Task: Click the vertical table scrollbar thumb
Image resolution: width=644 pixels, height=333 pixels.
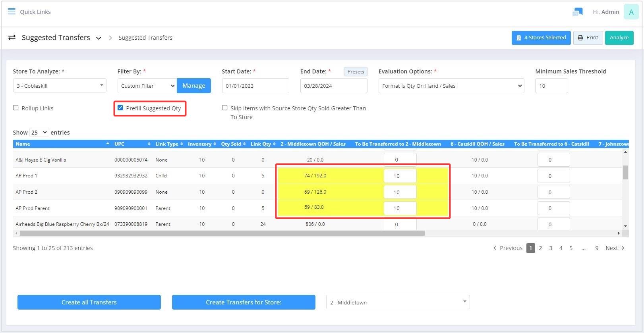Action: pos(625,172)
